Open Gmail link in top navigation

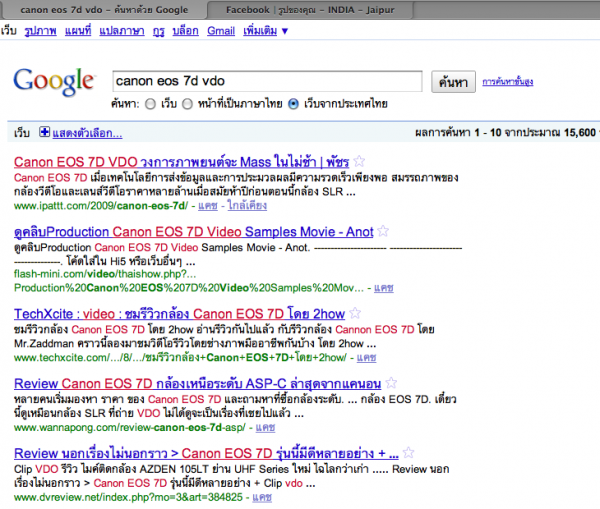tap(221, 31)
